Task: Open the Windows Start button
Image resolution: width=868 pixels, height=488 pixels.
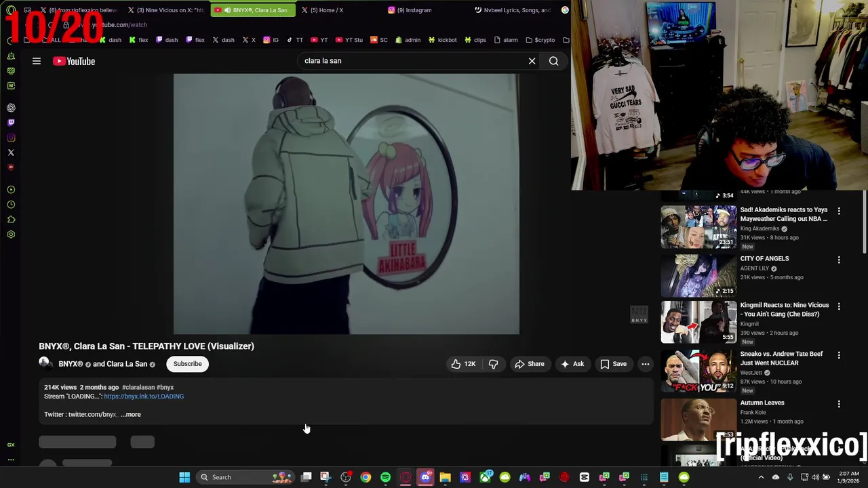Action: (x=184, y=477)
